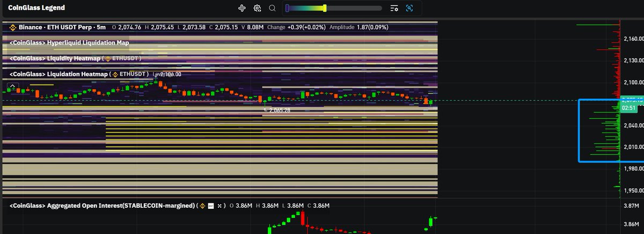This screenshot has height=234, width=644.
Task: Click the O 2,074.76 open price value
Action: [x=127, y=27]
